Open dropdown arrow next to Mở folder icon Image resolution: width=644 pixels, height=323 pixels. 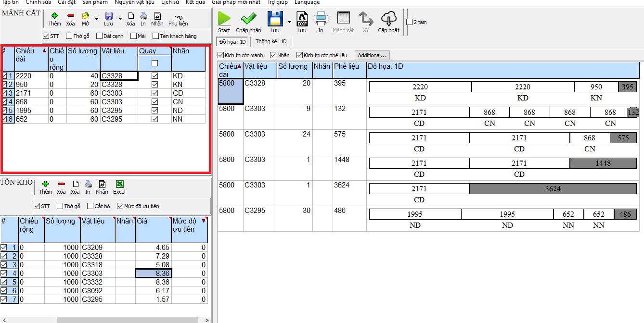click(96, 20)
